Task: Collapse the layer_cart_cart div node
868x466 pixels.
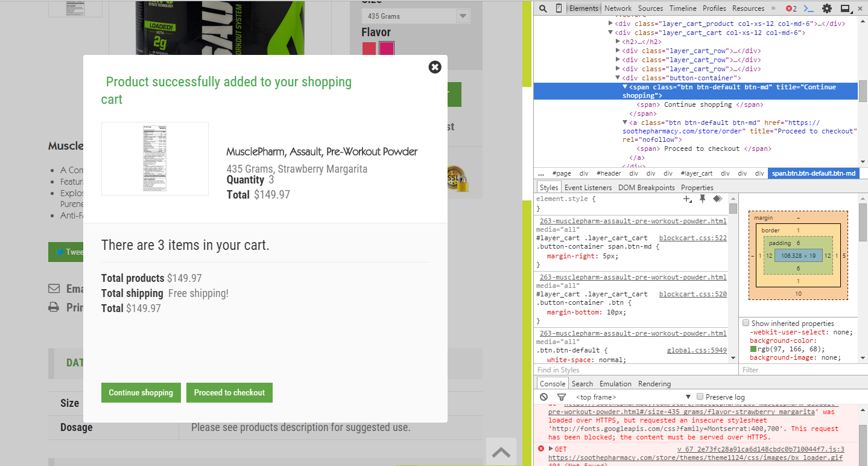Action: [611, 33]
